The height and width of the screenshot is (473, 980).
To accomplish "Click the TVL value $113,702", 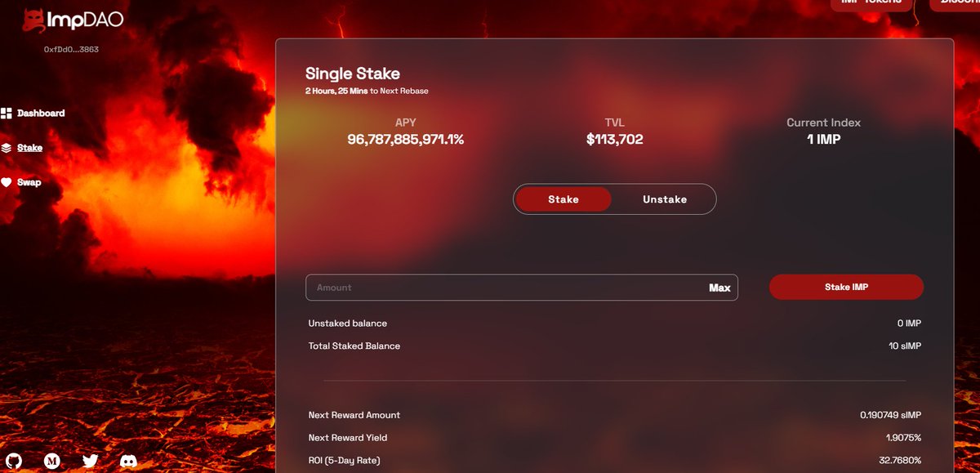I will (615, 140).
